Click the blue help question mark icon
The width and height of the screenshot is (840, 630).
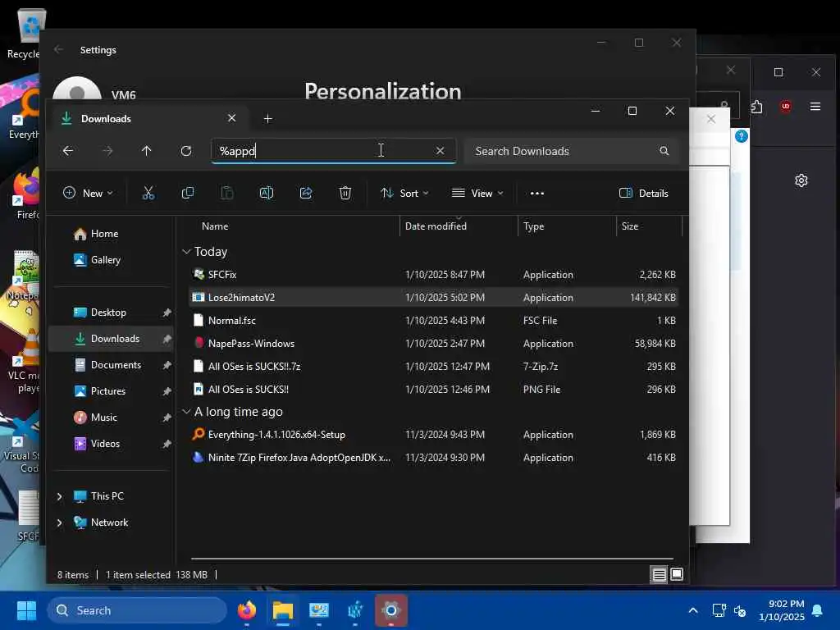pyautogui.click(x=742, y=136)
